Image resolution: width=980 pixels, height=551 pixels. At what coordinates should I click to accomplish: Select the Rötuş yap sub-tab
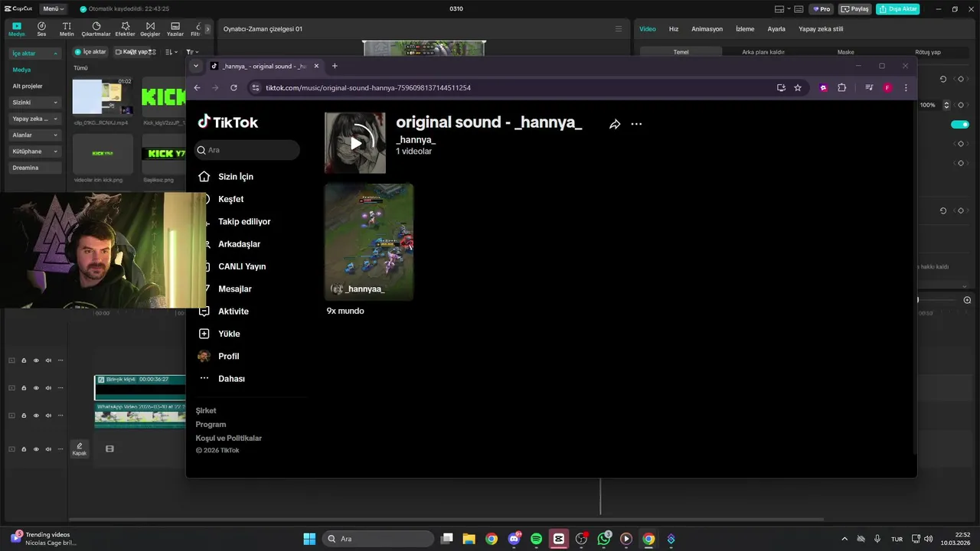pyautogui.click(x=928, y=52)
